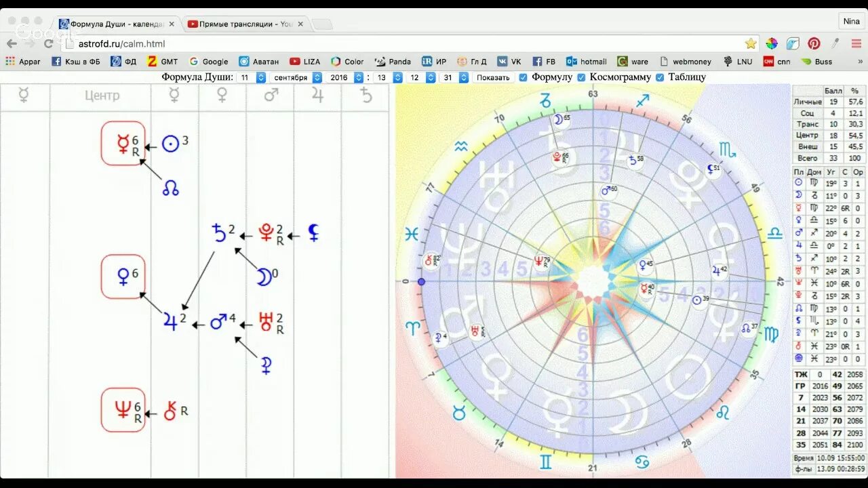Click the Всего row in score table
Viewport: 868px width, 488px height.
pyautogui.click(x=829, y=158)
